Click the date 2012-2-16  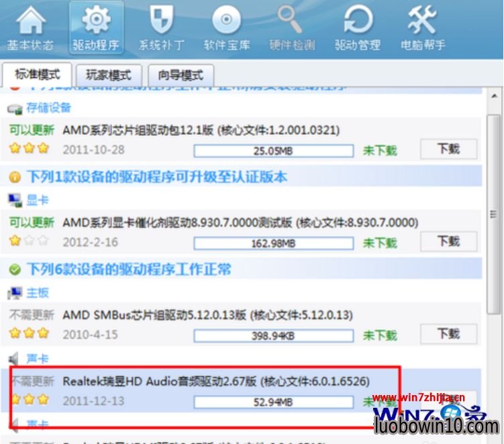[x=91, y=242]
